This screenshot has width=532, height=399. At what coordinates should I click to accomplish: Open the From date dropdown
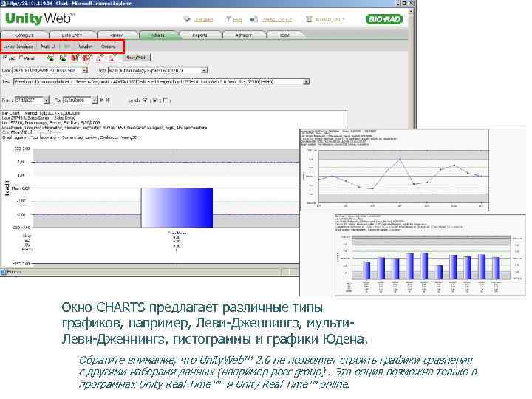(x=47, y=100)
